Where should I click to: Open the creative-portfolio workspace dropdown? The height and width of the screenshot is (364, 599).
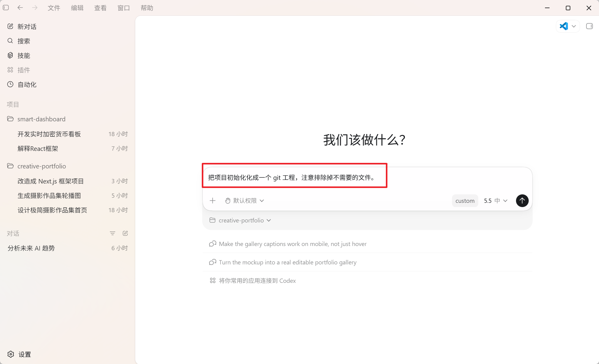point(240,220)
